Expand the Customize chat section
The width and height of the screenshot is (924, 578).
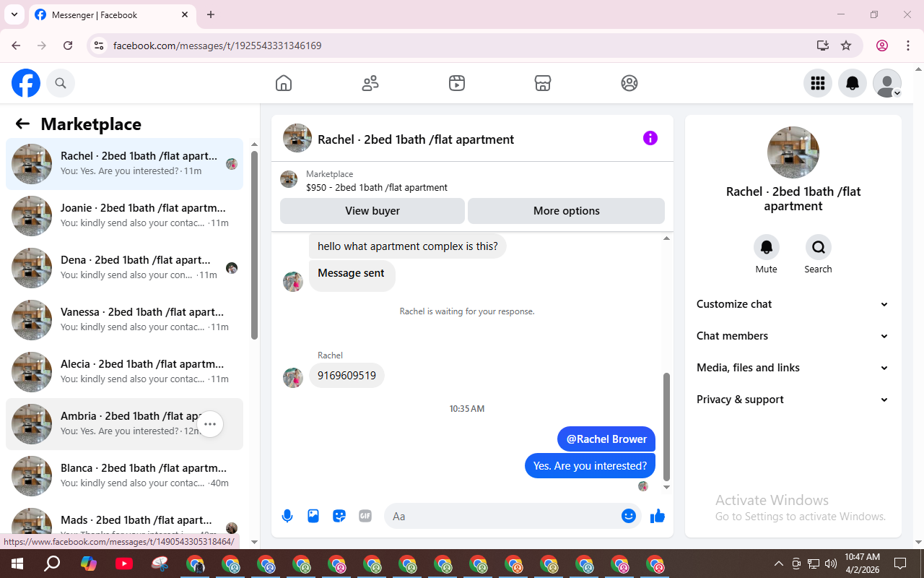click(793, 304)
